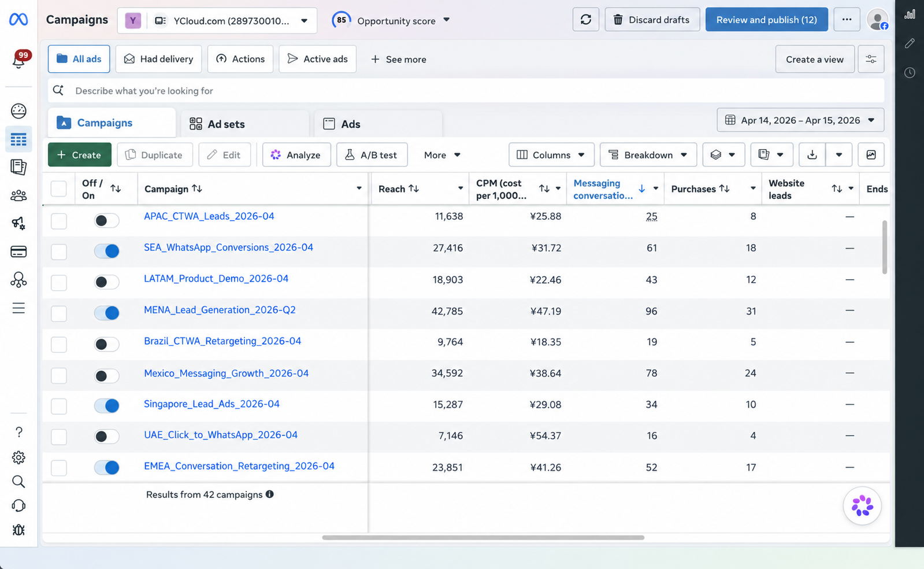
Task: Tick the checkbox for MENA_Lead_Generation_2026-Q2 row
Action: [x=59, y=313]
